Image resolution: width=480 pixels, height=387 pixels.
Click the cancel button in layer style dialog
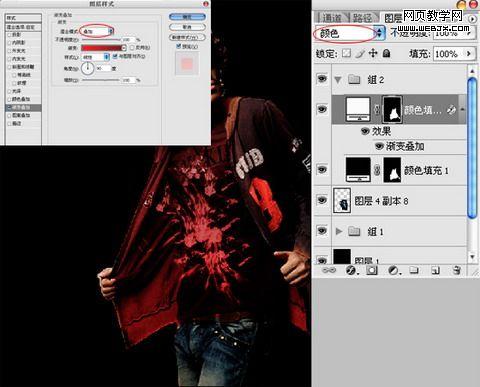tap(187, 27)
